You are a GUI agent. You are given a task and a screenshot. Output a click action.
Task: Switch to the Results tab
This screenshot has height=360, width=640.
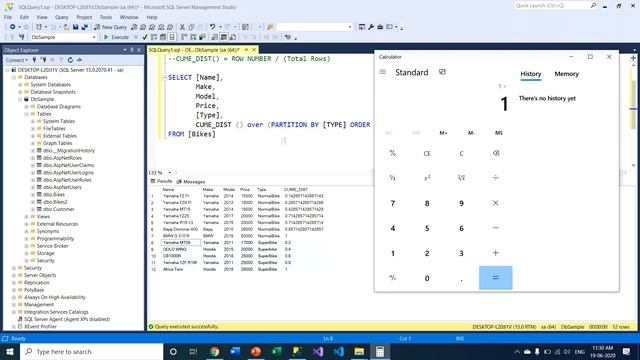tap(161, 182)
